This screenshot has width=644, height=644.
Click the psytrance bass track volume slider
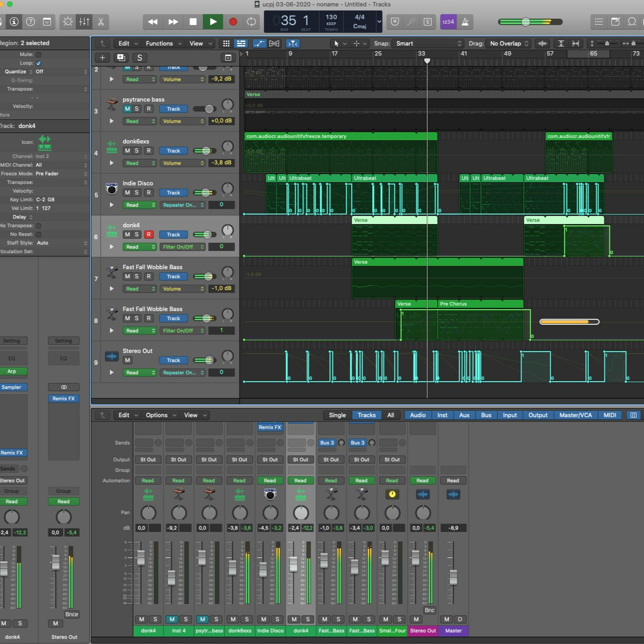pyautogui.click(x=205, y=109)
